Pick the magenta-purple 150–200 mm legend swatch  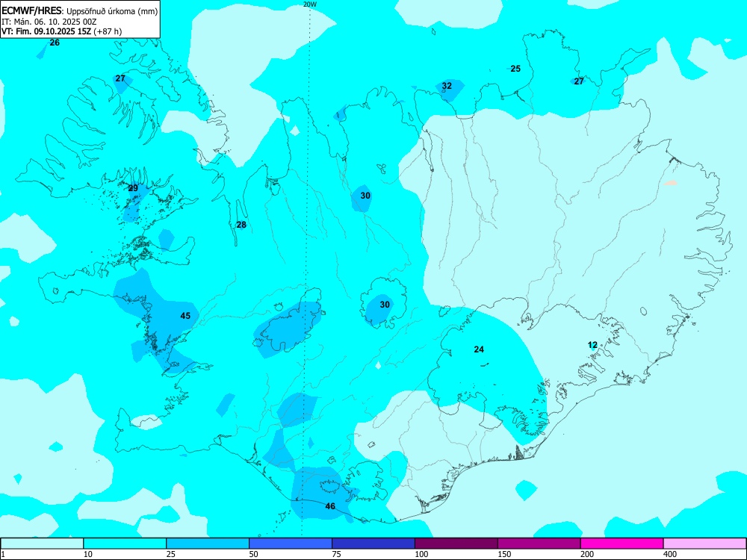pos(539,544)
